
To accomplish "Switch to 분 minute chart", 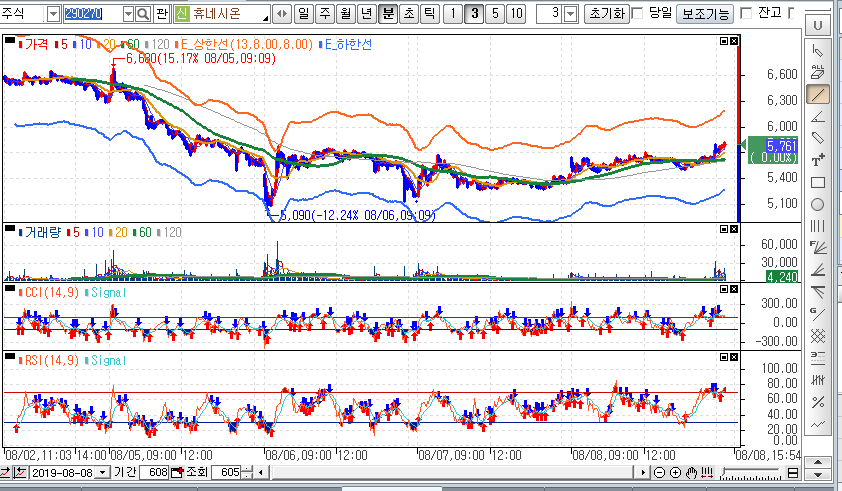I will pos(388,14).
